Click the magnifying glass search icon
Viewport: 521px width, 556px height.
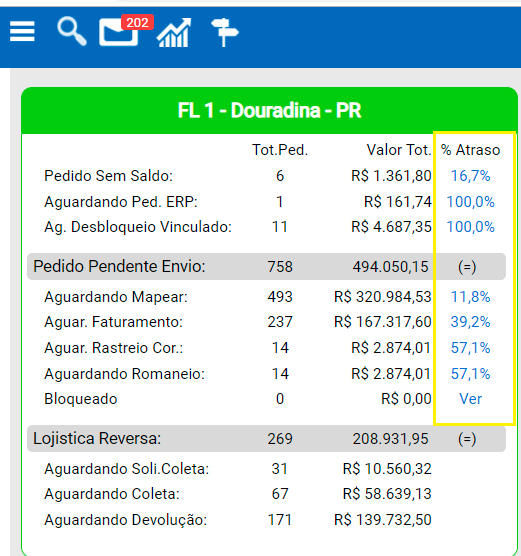[x=72, y=31]
